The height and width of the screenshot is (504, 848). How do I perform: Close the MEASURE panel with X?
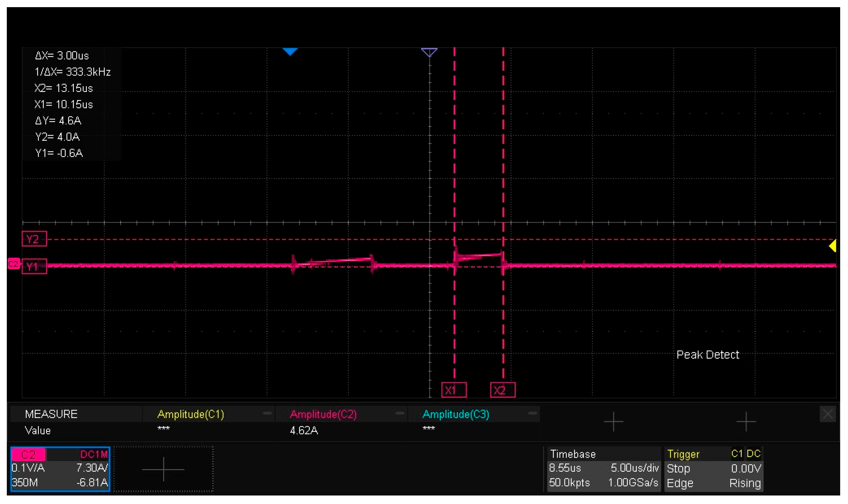click(x=827, y=414)
